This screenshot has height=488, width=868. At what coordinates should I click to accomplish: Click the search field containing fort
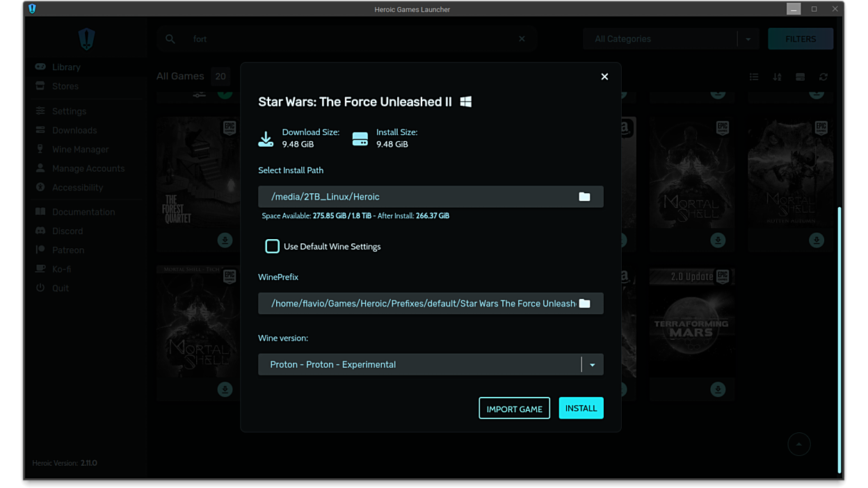348,39
